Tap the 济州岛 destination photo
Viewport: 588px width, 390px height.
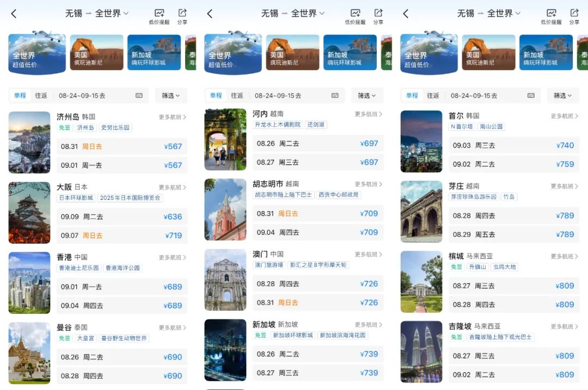click(29, 143)
